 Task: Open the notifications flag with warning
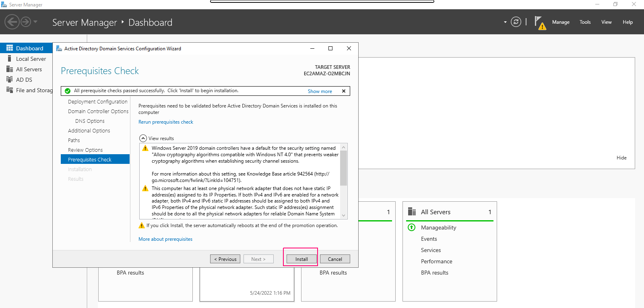(540, 23)
